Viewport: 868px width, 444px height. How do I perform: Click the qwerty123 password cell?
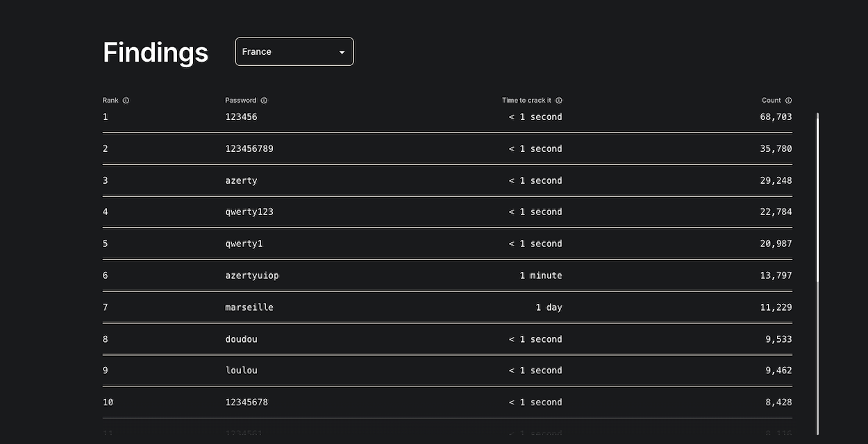click(x=249, y=212)
